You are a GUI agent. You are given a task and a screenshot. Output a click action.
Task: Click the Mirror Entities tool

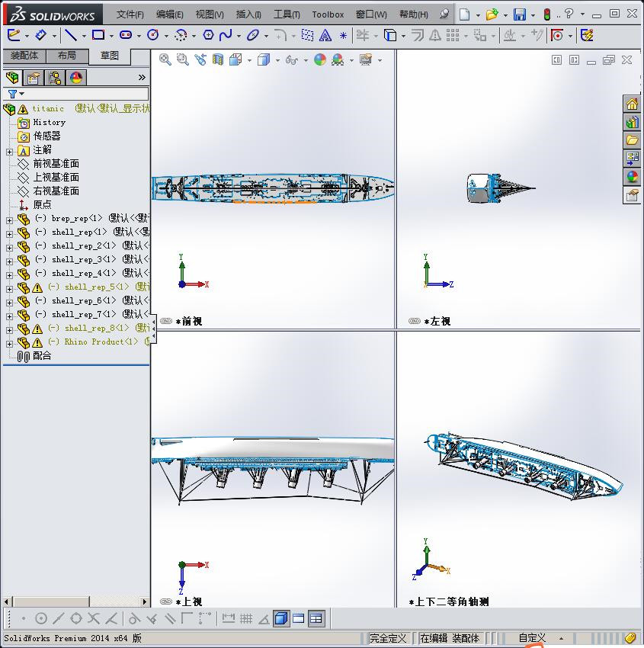tap(435, 35)
